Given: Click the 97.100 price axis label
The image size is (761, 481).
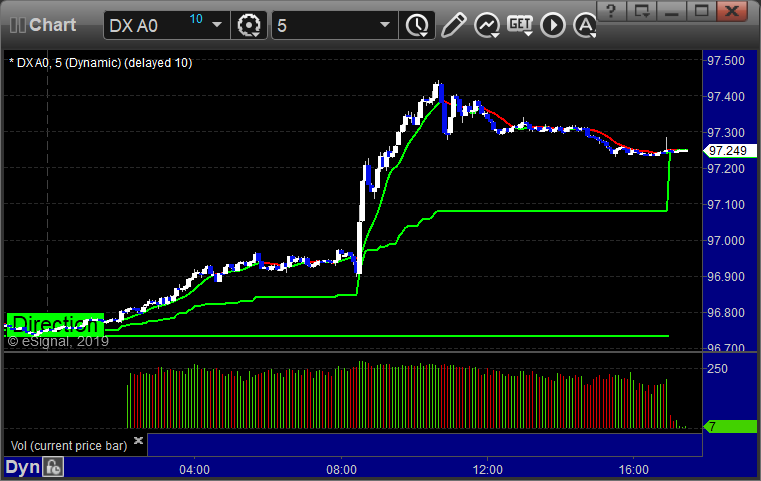Looking at the screenshot, I should (726, 204).
